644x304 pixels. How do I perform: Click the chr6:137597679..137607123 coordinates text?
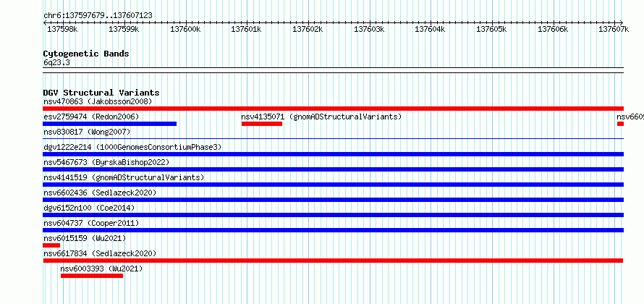[98, 16]
